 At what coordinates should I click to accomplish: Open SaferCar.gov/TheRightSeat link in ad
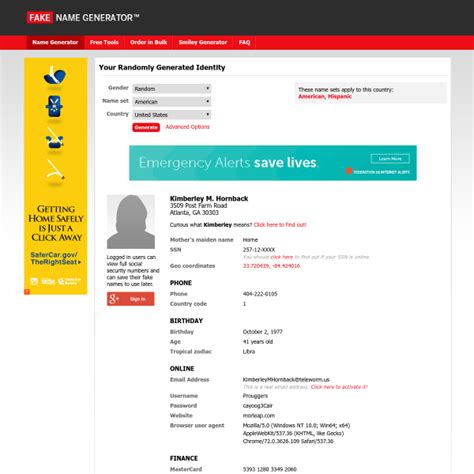(55, 258)
